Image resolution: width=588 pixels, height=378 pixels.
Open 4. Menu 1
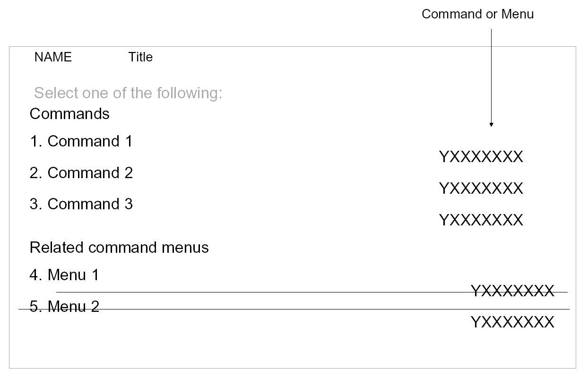(64, 275)
